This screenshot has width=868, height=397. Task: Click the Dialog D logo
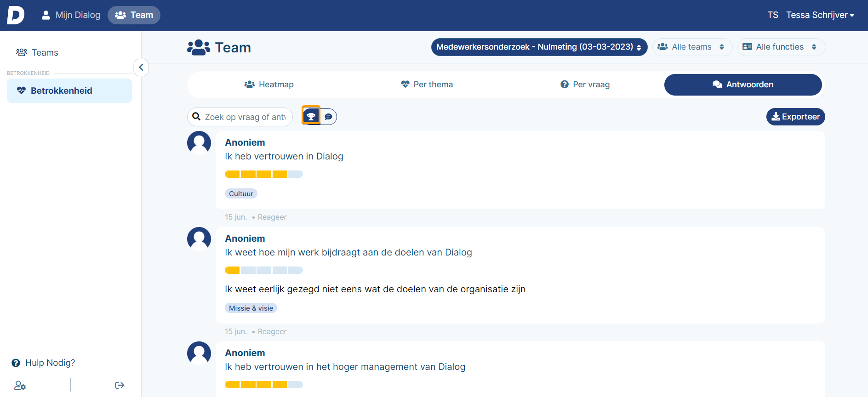16,15
